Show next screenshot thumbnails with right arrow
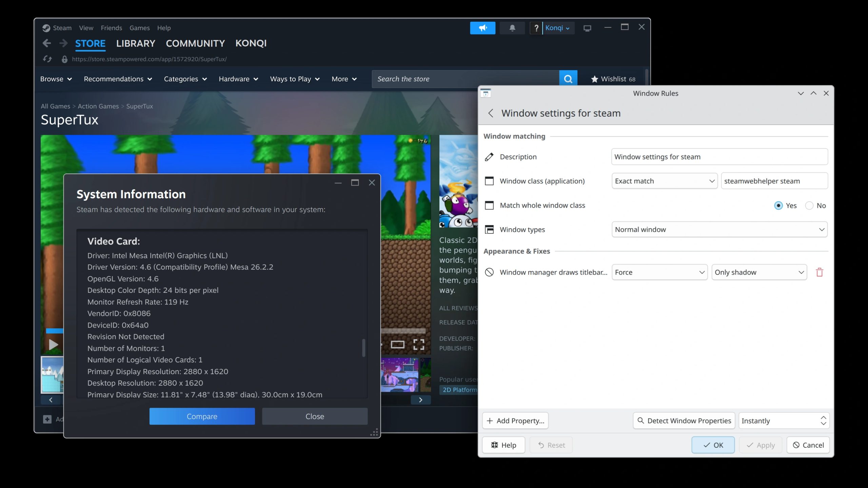Viewport: 868px width, 488px height. 420,400
